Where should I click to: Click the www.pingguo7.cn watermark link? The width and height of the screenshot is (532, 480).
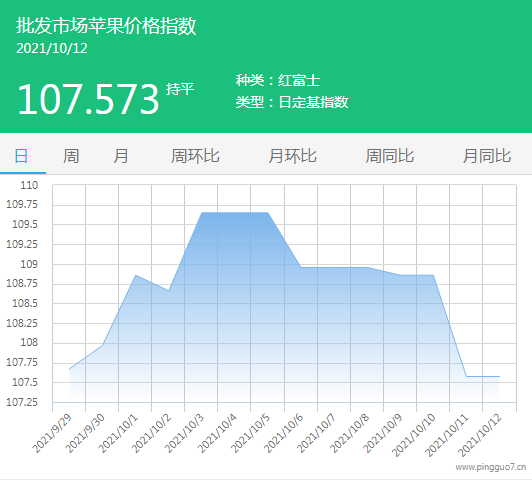(491, 467)
